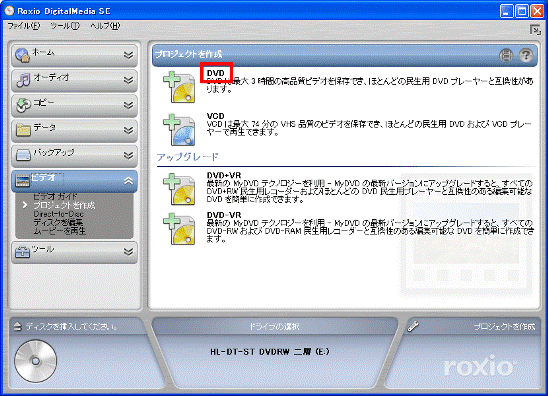The image size is (548, 396).
Task: Expand the ツール section chevron
Action: tap(128, 252)
